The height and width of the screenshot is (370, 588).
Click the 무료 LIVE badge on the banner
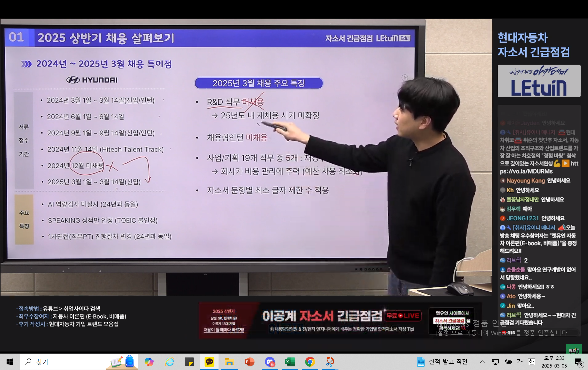(403, 316)
